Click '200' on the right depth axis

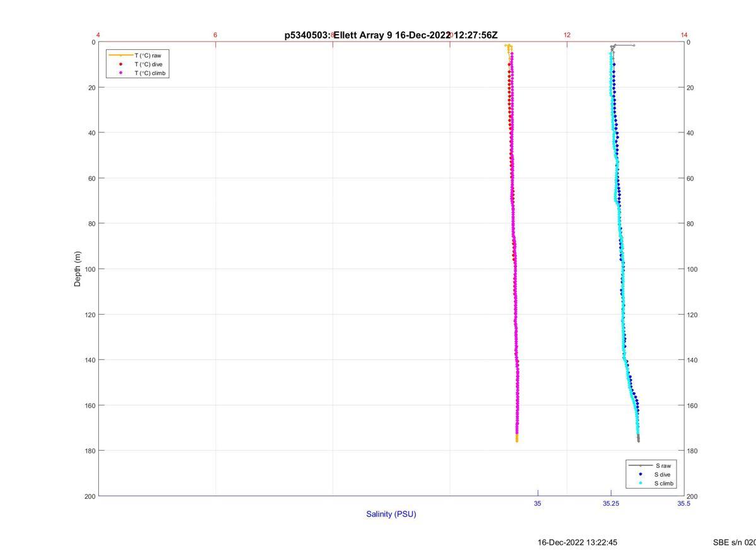click(692, 496)
